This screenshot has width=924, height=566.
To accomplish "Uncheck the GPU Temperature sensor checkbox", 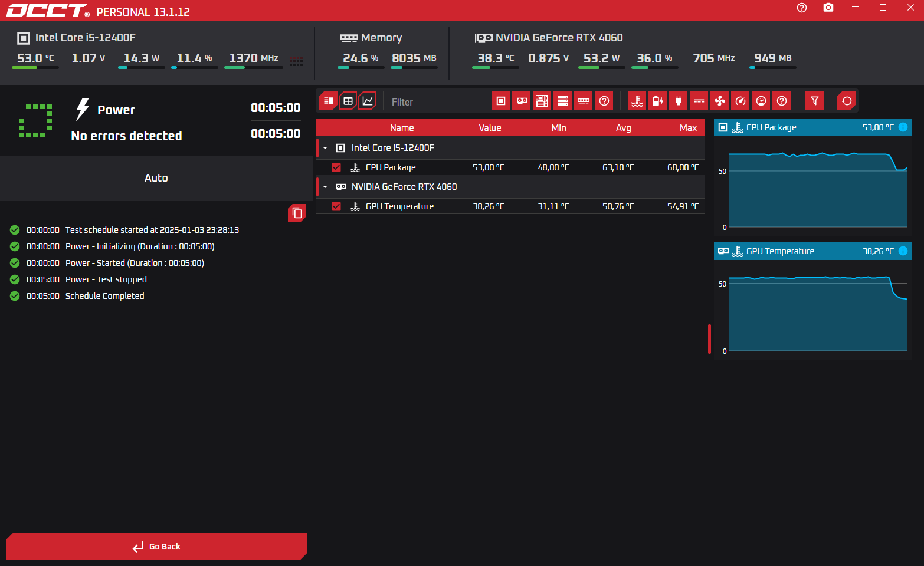I will pyautogui.click(x=336, y=206).
